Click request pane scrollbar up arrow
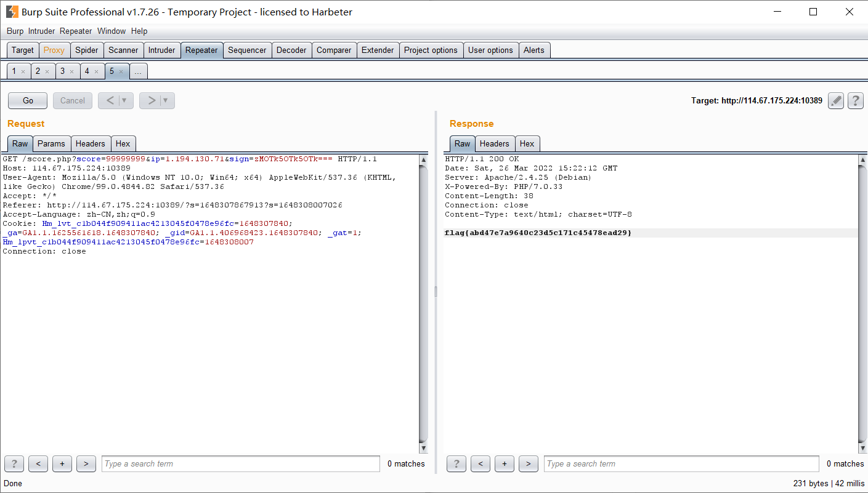Screen dimensions: 868x493 coord(423,160)
